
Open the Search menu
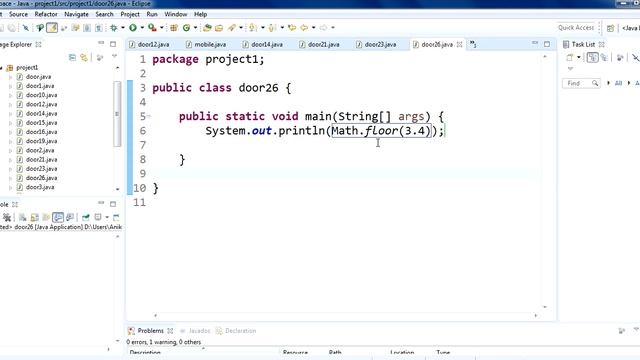pyautogui.click(x=104, y=14)
